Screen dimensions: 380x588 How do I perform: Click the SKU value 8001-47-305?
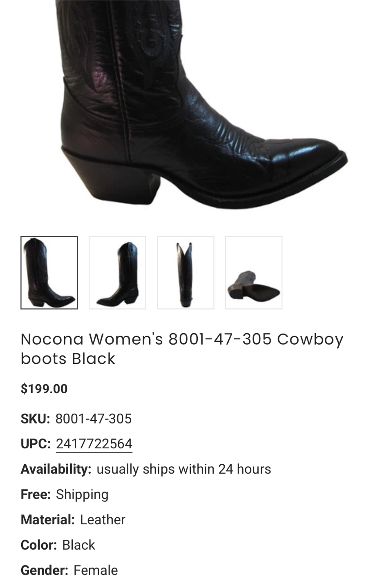(94, 419)
